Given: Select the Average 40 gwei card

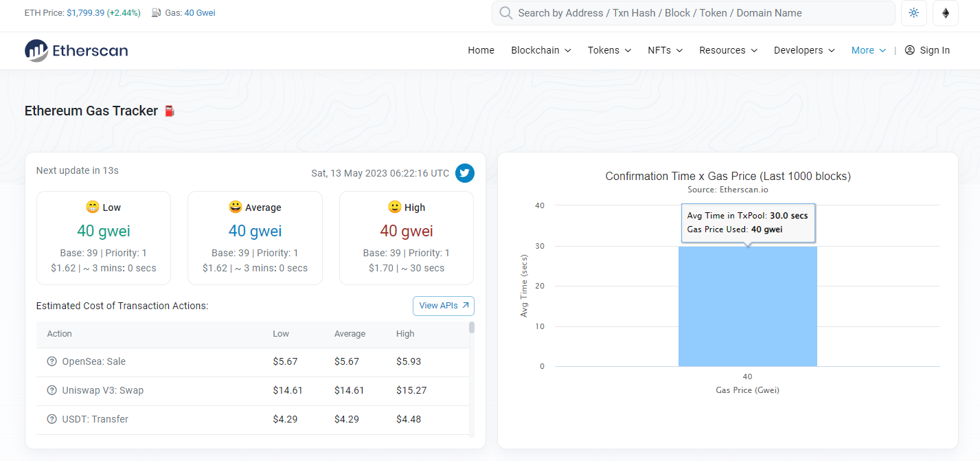Looking at the screenshot, I should click(x=255, y=238).
